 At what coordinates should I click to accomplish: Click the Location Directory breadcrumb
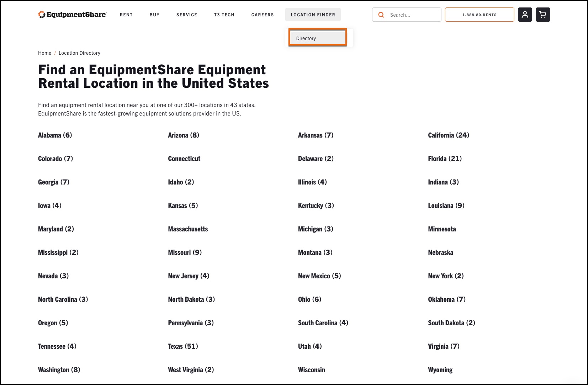79,53
